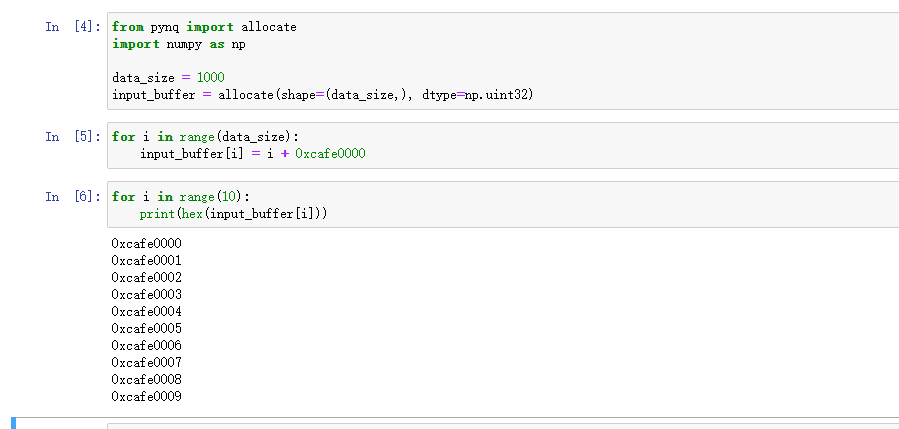The image size is (899, 429).
Task: Click the first output line 0xcafe0000
Action: coord(147,243)
